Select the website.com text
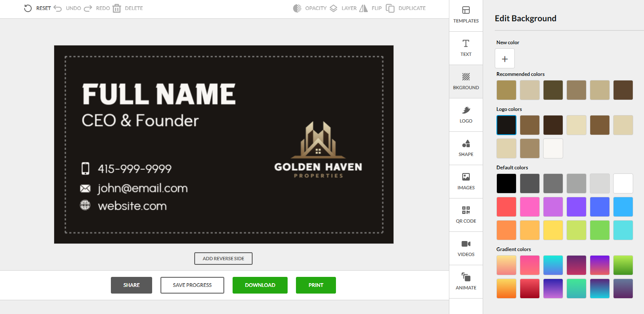Image resolution: width=644 pixels, height=314 pixels. [132, 206]
